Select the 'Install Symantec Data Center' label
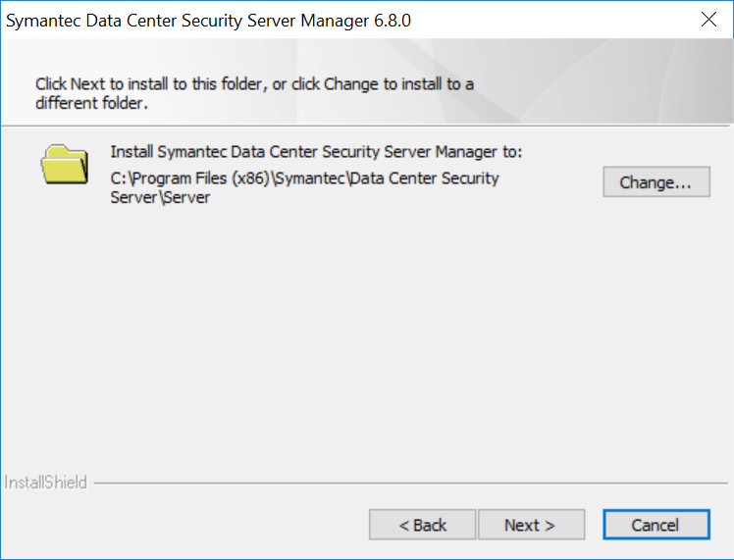 click(316, 152)
